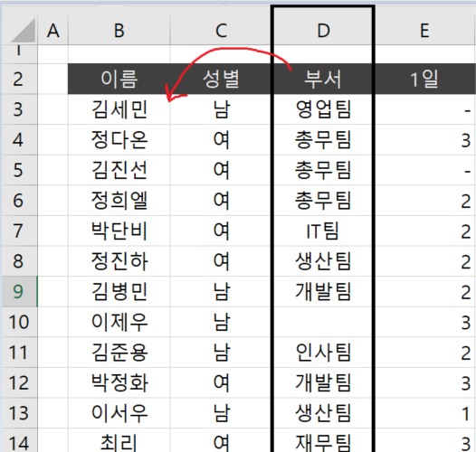Click the 영업팀 cell
The height and width of the screenshot is (452, 476).
click(x=323, y=109)
